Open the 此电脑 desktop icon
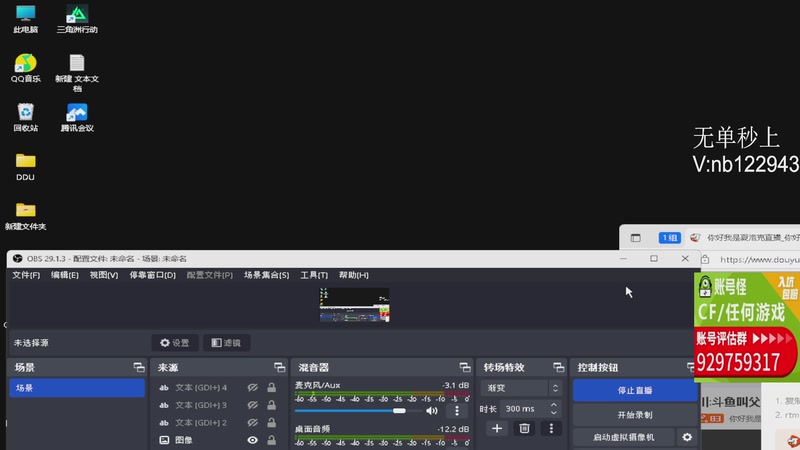Image resolution: width=800 pixels, height=450 pixels. [x=26, y=19]
